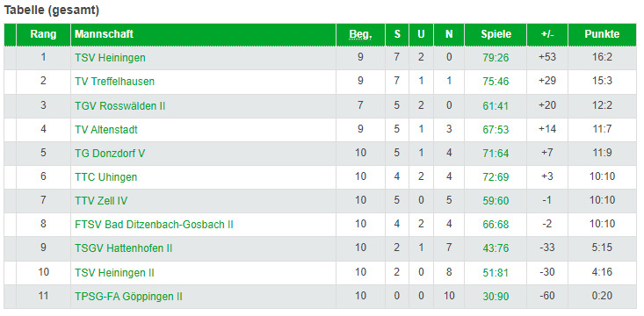Open FTSV Bad Ditzenbach-Gosbach II link
Viewport: 644px width, 316px height.
154,225
